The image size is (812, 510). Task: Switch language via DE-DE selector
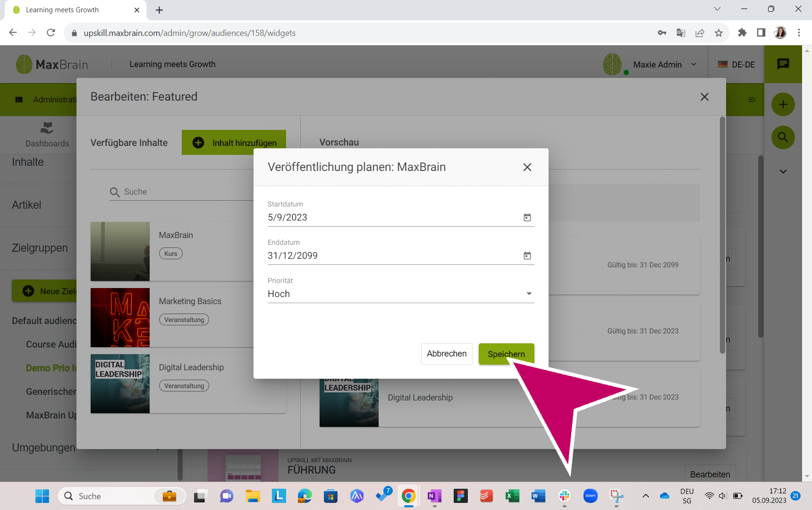point(736,65)
